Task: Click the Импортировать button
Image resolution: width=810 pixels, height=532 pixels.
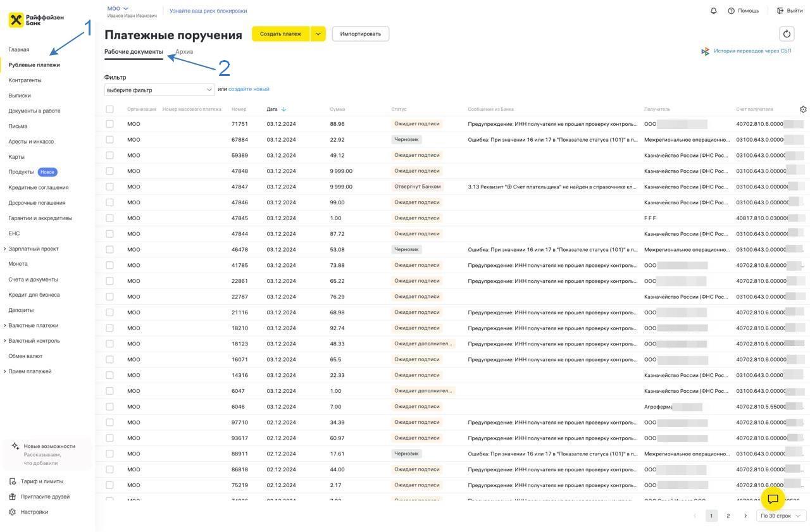Action: pyautogui.click(x=361, y=34)
